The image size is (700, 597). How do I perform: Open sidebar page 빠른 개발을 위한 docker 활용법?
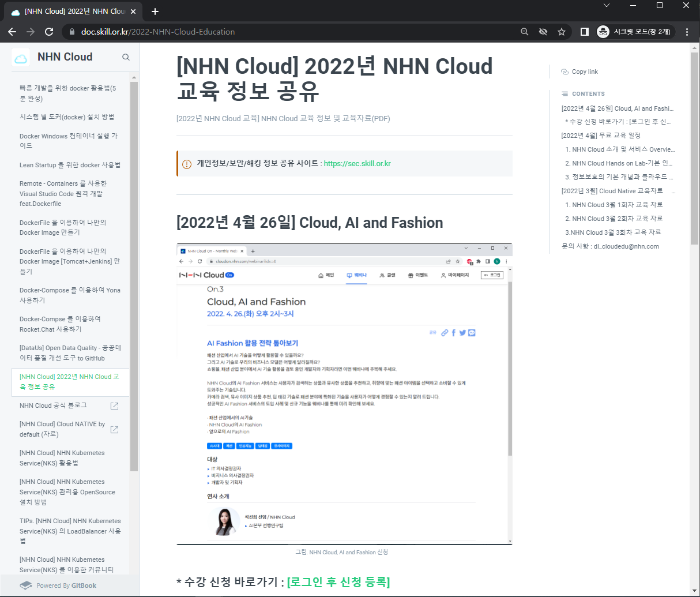pyautogui.click(x=70, y=93)
